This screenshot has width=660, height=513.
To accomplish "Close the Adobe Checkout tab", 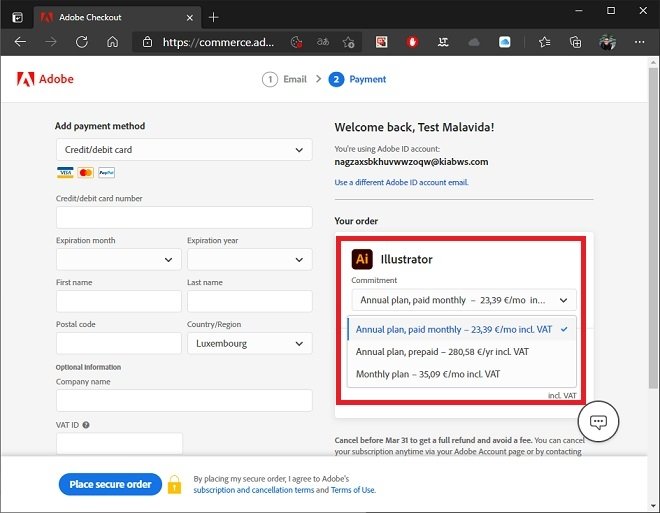I will [x=190, y=18].
